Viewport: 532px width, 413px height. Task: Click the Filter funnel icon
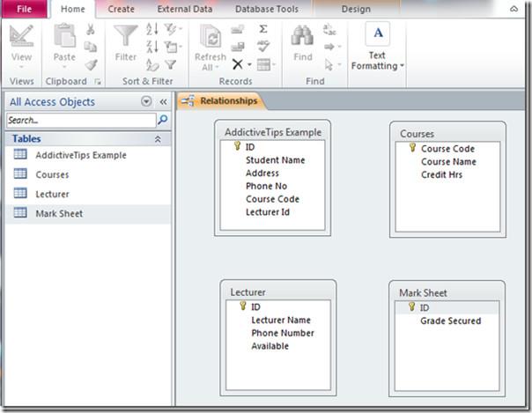(x=126, y=36)
